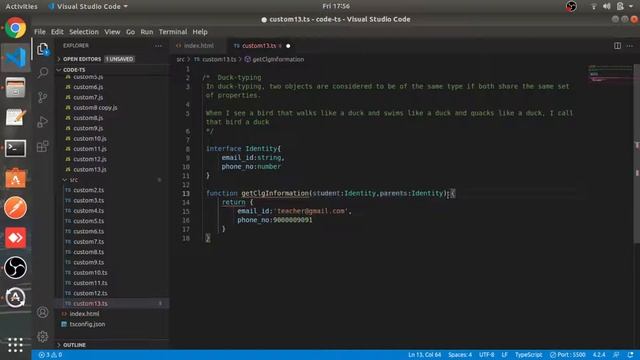
Task: Click the split editor right icon
Action: tap(618, 46)
